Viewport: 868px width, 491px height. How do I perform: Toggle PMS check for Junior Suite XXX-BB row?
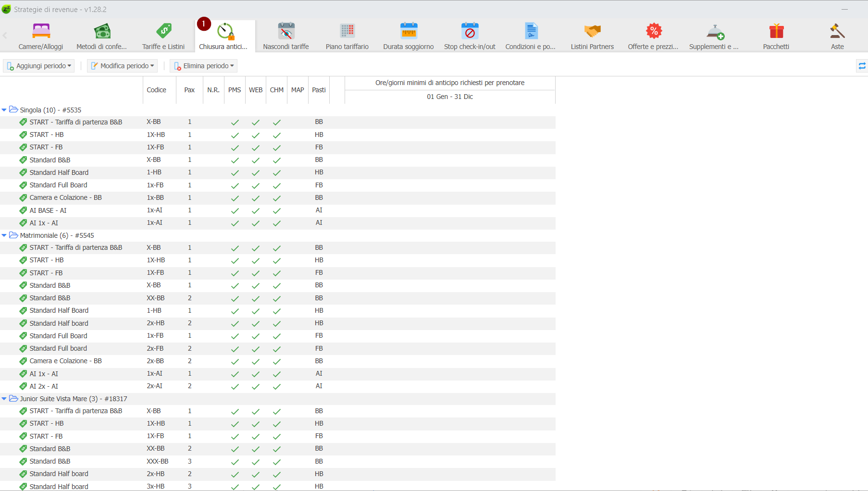coord(235,462)
